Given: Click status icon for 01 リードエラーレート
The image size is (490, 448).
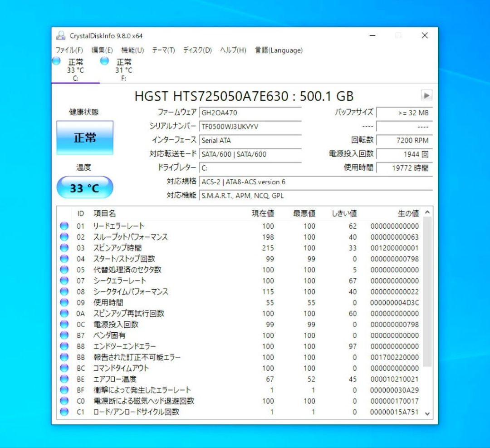Looking at the screenshot, I should (x=64, y=226).
